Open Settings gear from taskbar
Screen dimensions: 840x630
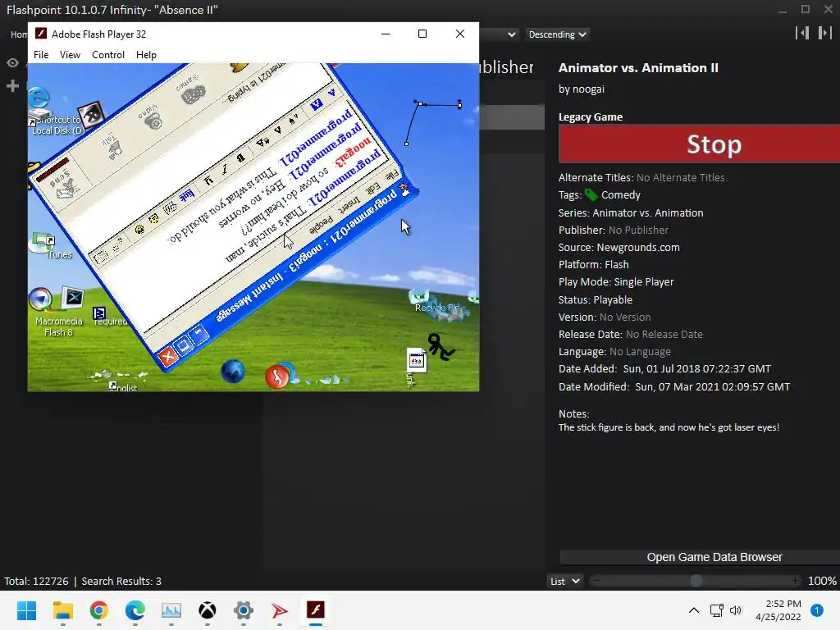point(243,610)
